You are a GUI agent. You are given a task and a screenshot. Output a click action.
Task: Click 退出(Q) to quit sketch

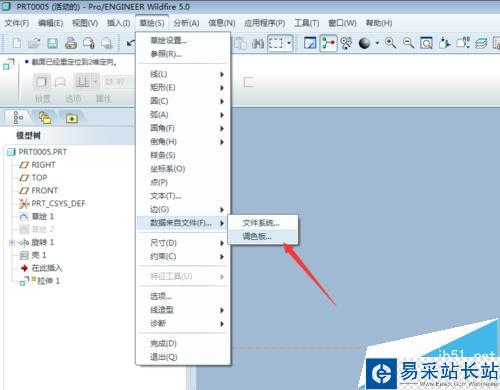[183, 357]
